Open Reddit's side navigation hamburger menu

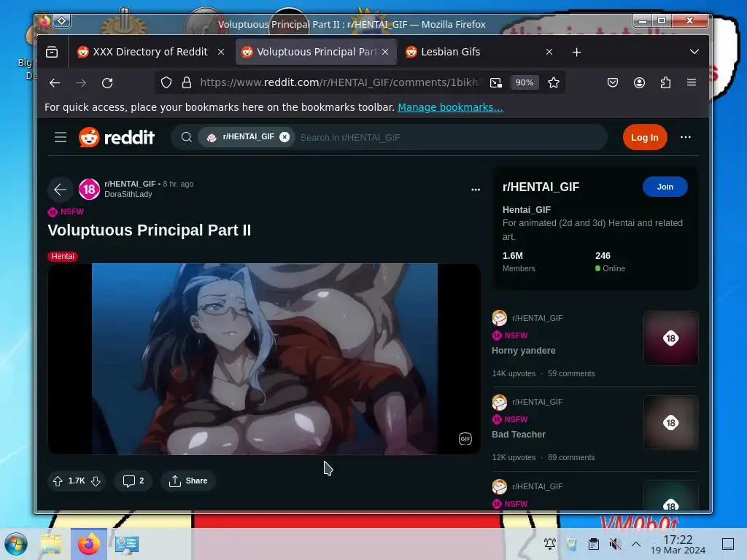tap(61, 138)
